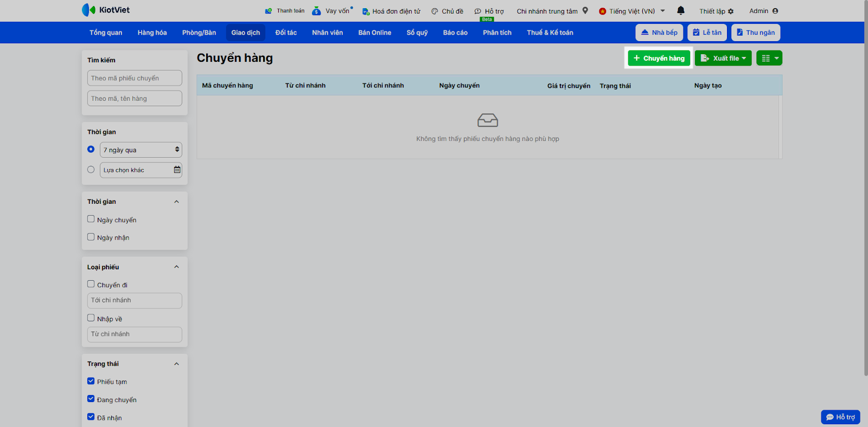The image size is (868, 427).
Task: Sort by Tới chi nhánh column header
Action: [383, 86]
